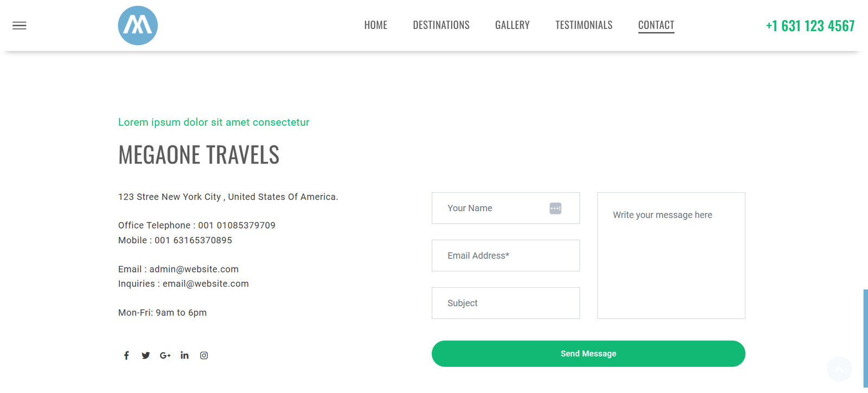This screenshot has height=393, width=868.
Task: Open the Facebook social icon
Action: coord(126,356)
